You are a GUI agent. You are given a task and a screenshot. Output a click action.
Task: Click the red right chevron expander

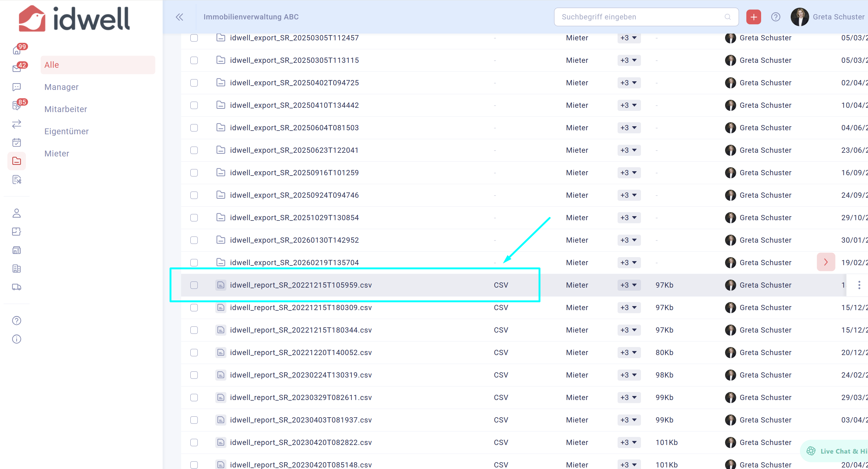[x=825, y=262]
